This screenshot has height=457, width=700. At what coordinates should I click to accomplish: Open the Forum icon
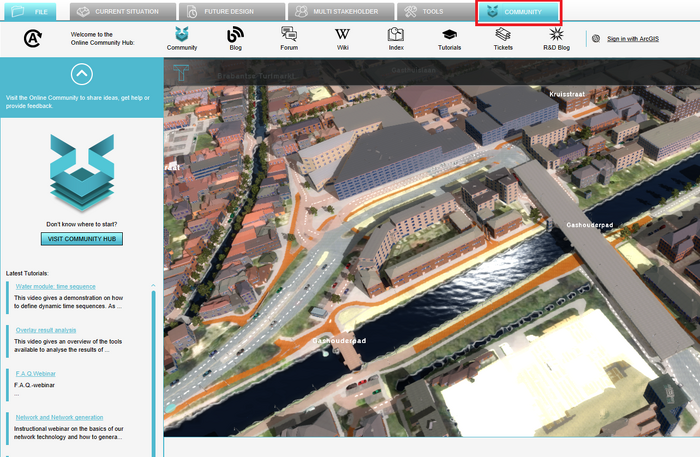(x=289, y=36)
